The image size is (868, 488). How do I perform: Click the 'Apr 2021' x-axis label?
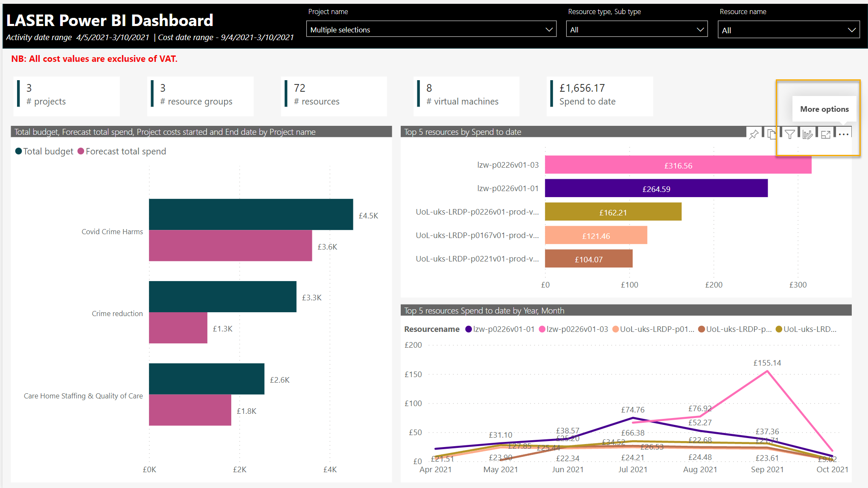pos(435,469)
